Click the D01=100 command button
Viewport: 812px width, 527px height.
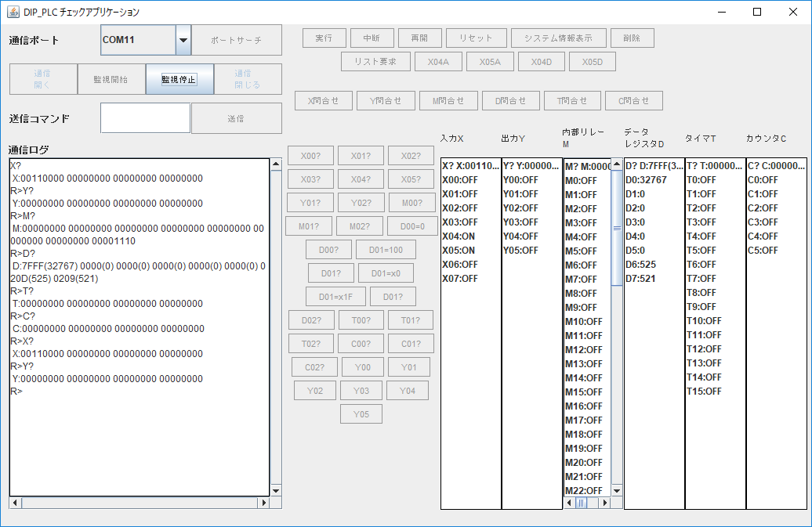[386, 250]
